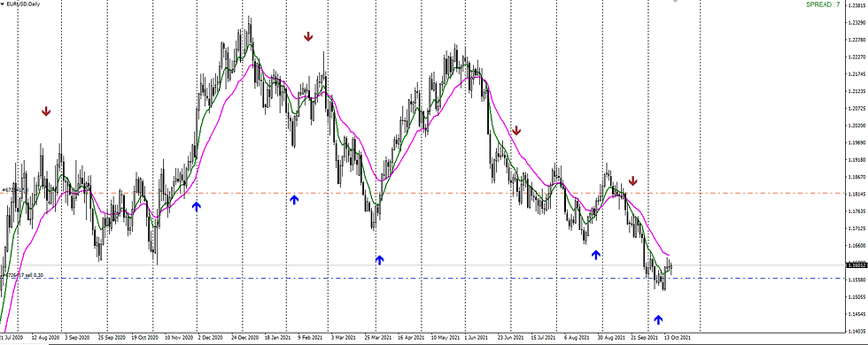Select the blue dashed sell order line
This screenshot has height=345, width=868.
(422, 278)
